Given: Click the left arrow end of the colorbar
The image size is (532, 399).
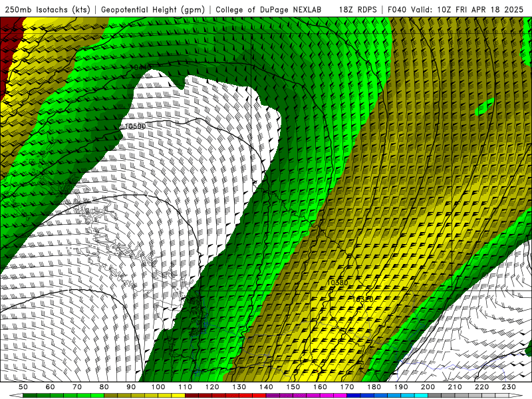Looking at the screenshot, I should point(16,396).
